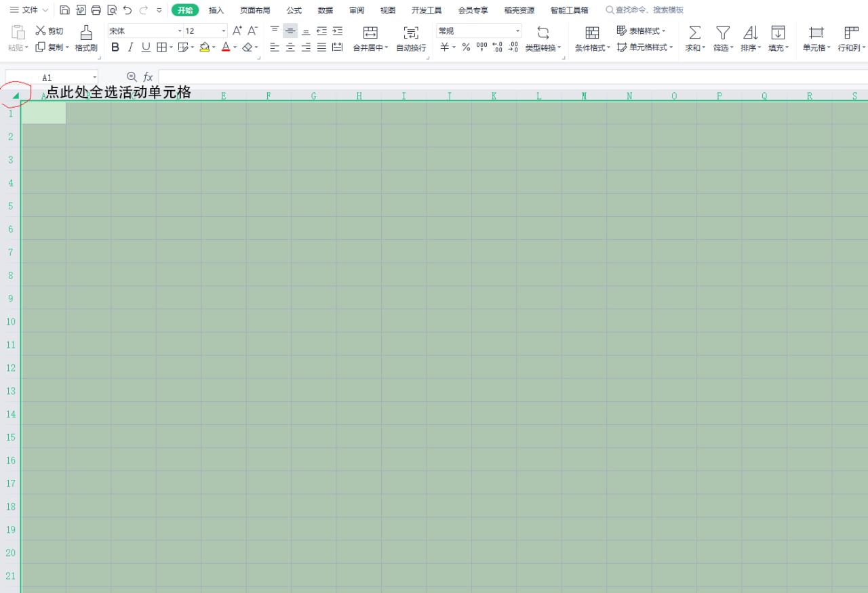The image size is (868, 593).
Task: Expand the 单元格样式 dropdown
Action: [671, 47]
